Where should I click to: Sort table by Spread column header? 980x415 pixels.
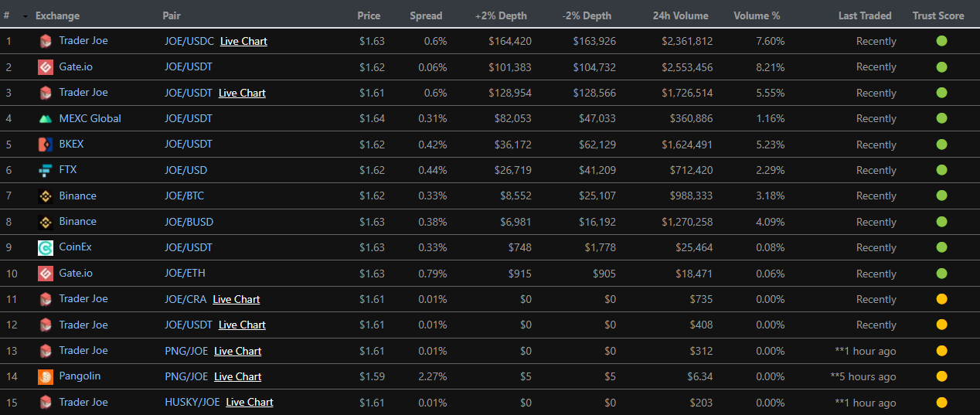pos(426,15)
